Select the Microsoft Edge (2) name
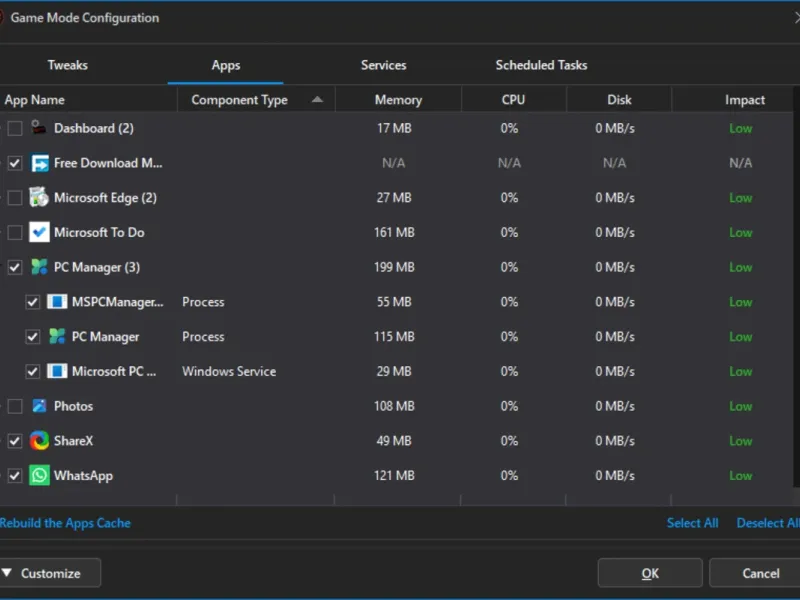This screenshot has height=600, width=800. 105,197
